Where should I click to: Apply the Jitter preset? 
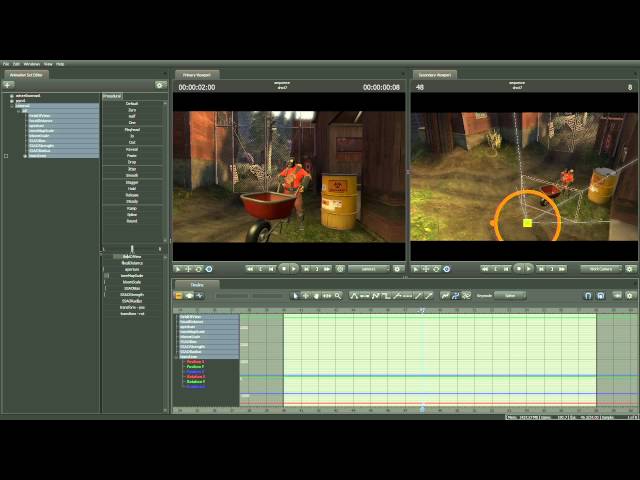click(x=132, y=169)
